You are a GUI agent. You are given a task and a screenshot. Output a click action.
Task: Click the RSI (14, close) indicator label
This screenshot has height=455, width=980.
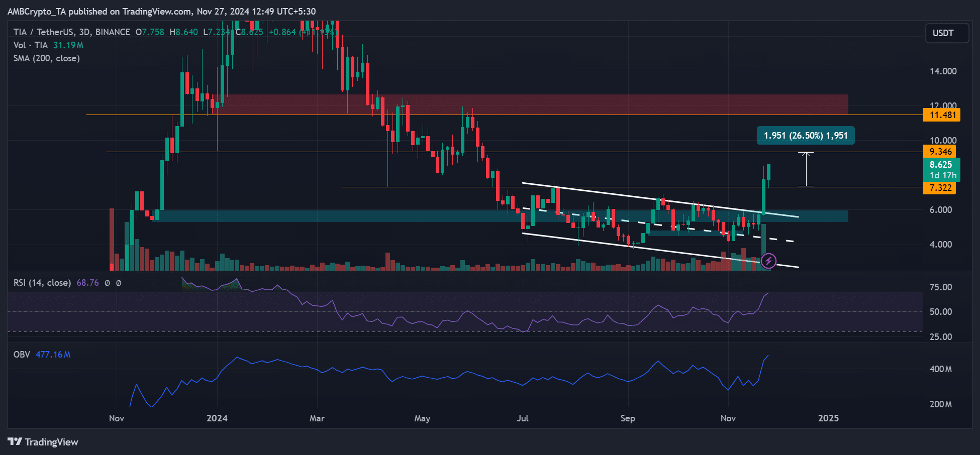42,283
